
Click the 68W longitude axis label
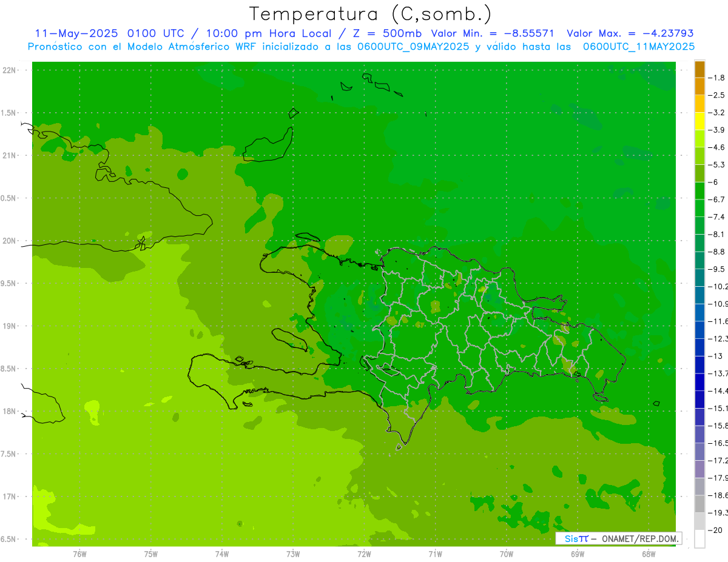point(649,554)
